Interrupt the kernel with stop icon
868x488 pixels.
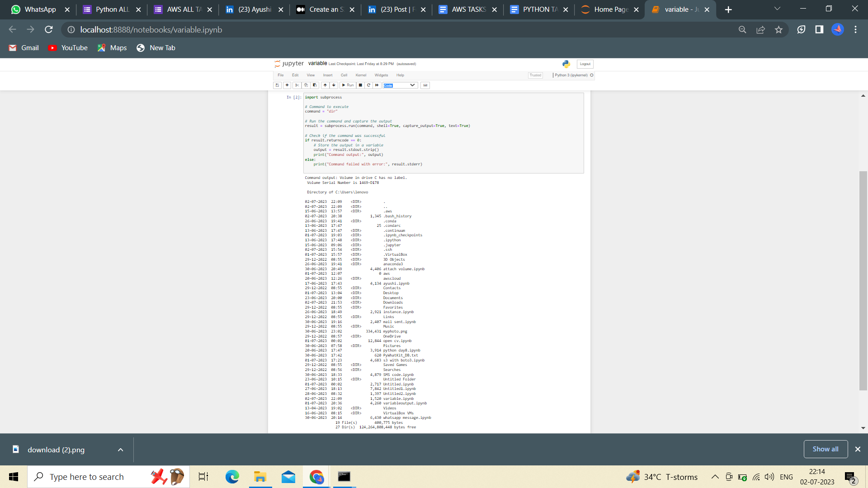[x=360, y=85]
